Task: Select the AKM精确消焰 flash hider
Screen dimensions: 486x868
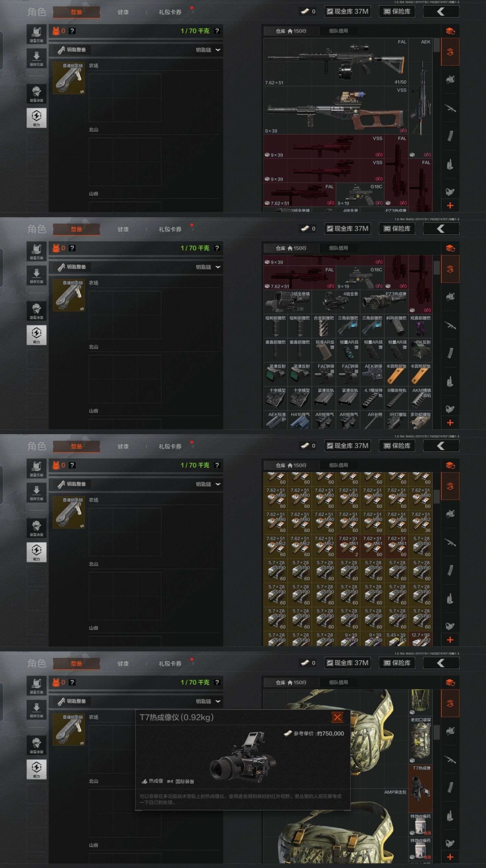Action: [421, 399]
